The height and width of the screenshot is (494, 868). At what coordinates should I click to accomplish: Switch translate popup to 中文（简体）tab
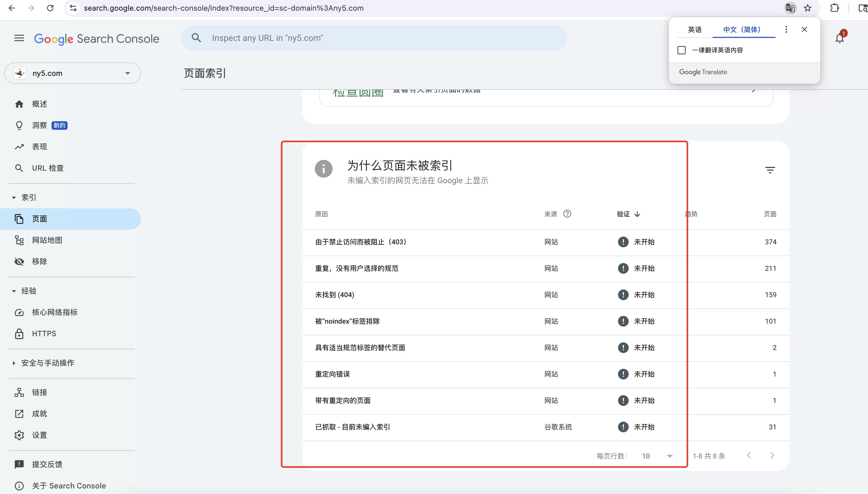744,30
